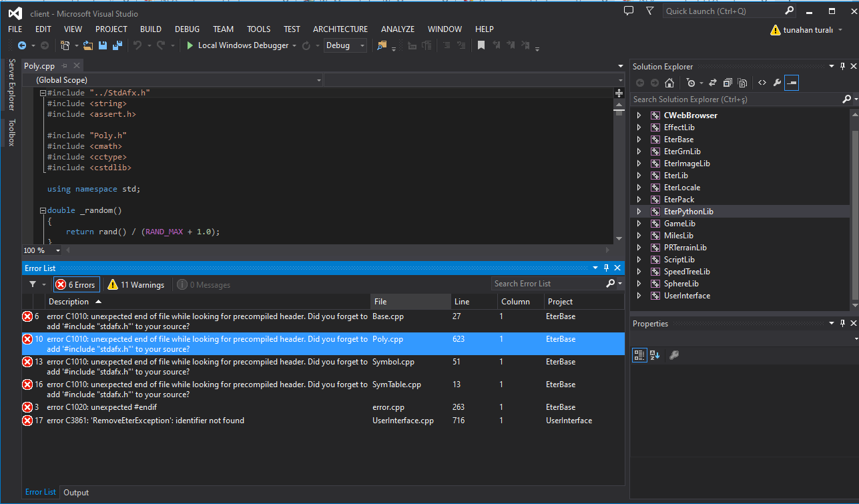
Task: Expand the EterPythonLib project node
Action: tap(639, 212)
